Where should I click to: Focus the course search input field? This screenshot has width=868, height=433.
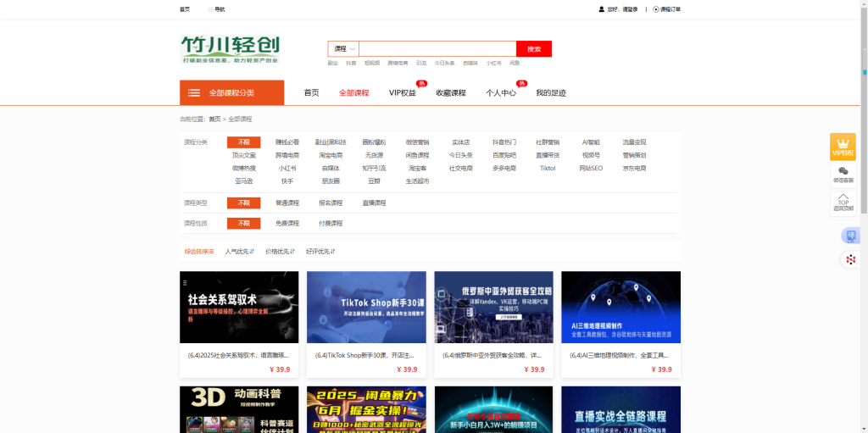tap(437, 49)
